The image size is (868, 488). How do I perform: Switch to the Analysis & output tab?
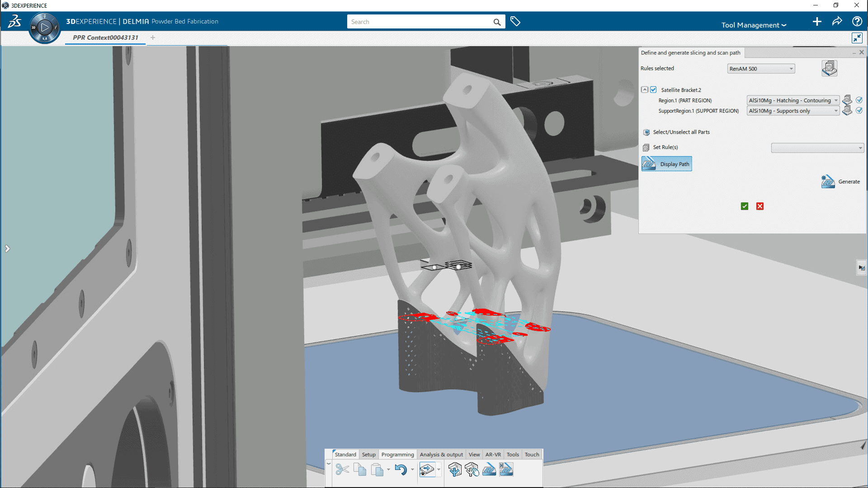click(x=441, y=455)
